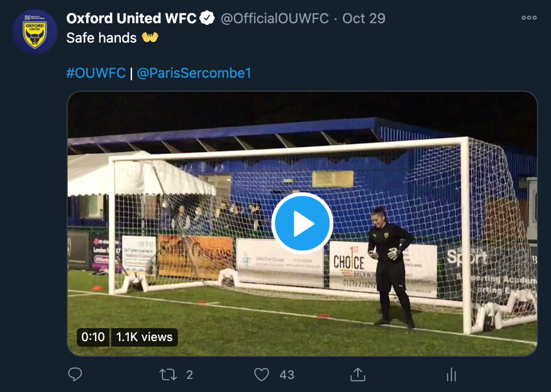Viewport: 551px width, 392px height.
Task: Open the #OUWFC hashtag link
Action: (x=96, y=73)
